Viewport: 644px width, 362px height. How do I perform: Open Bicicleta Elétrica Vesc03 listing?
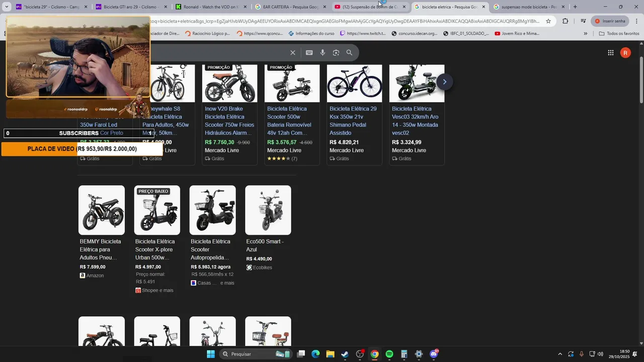coord(416,121)
